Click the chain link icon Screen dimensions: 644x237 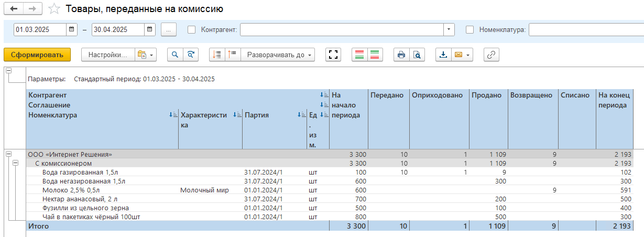tap(491, 55)
